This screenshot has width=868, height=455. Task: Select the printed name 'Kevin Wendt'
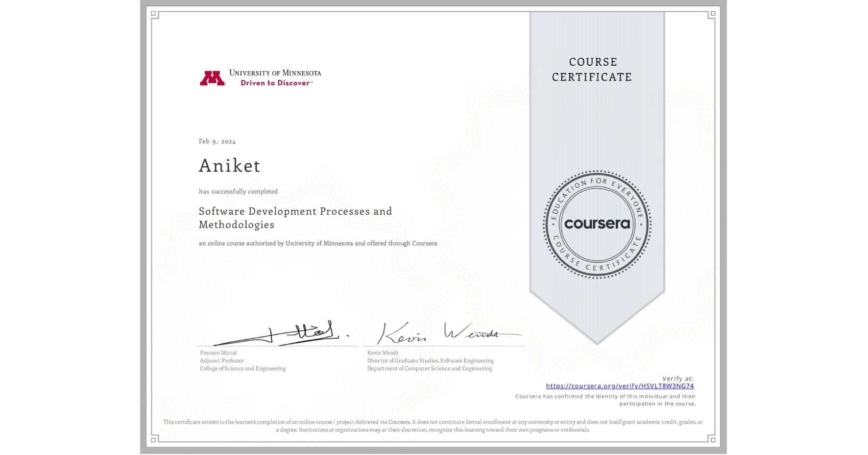383,353
